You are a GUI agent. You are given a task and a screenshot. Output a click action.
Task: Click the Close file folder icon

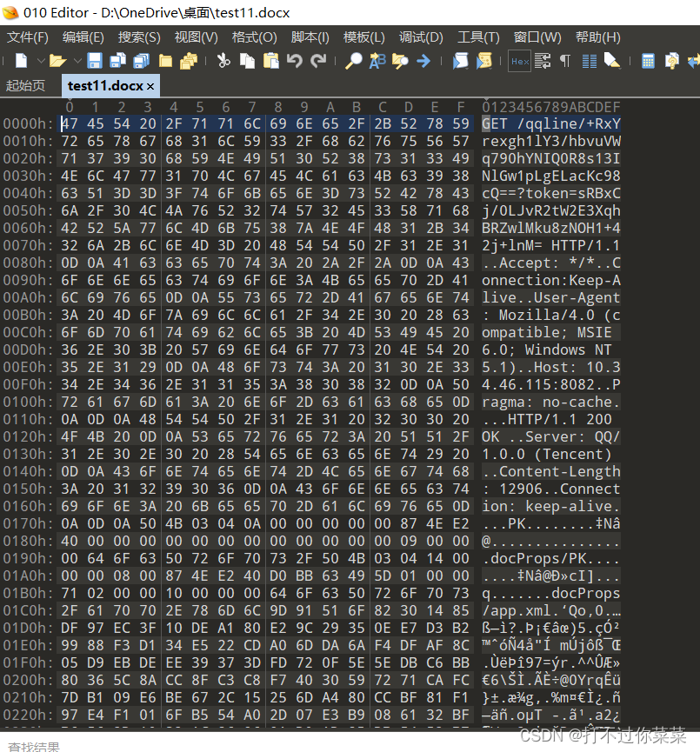click(x=165, y=61)
